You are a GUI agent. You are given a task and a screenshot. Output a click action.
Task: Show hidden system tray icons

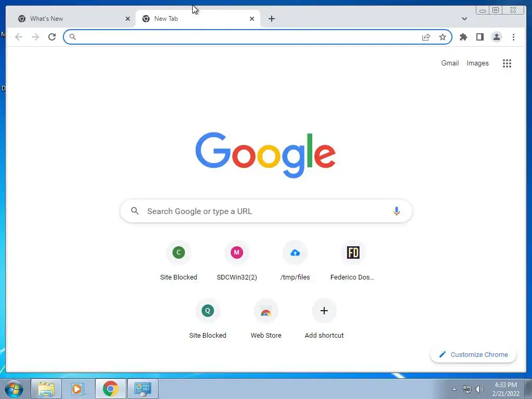(x=454, y=389)
